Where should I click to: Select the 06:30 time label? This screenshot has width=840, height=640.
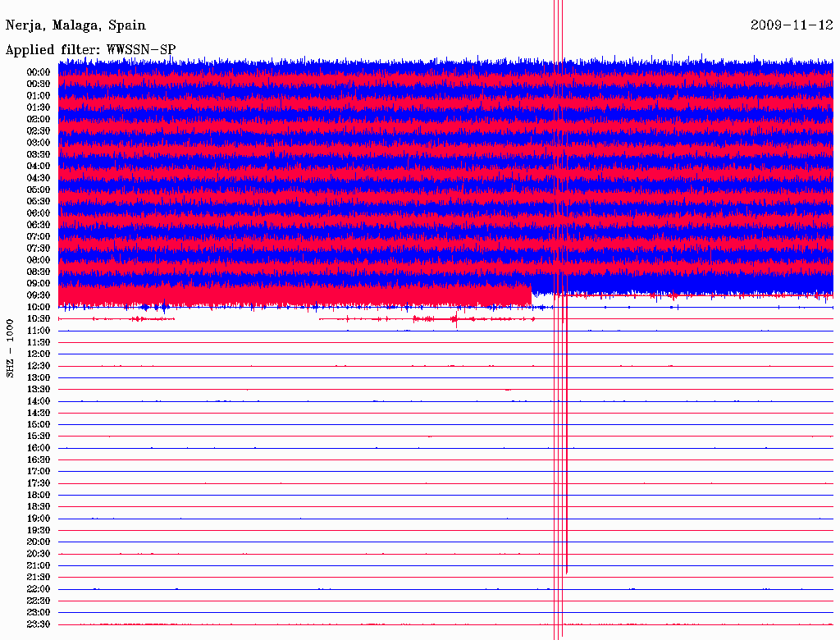pyautogui.click(x=39, y=225)
